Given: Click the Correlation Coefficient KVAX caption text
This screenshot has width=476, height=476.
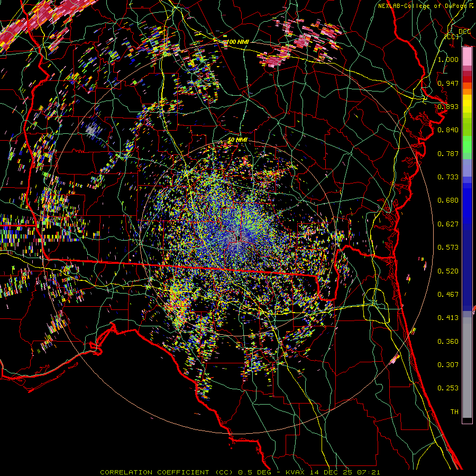Looking at the screenshot, I should pos(240,472).
